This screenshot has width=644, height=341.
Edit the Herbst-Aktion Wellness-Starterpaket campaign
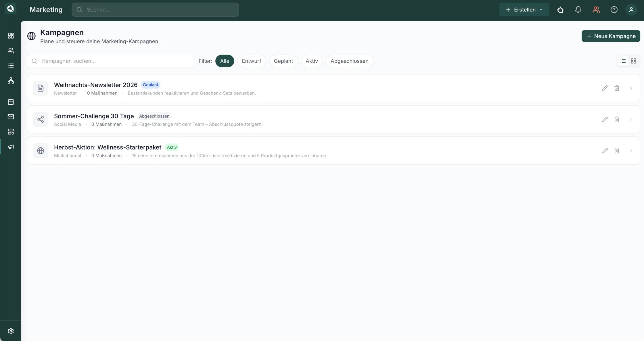605,151
